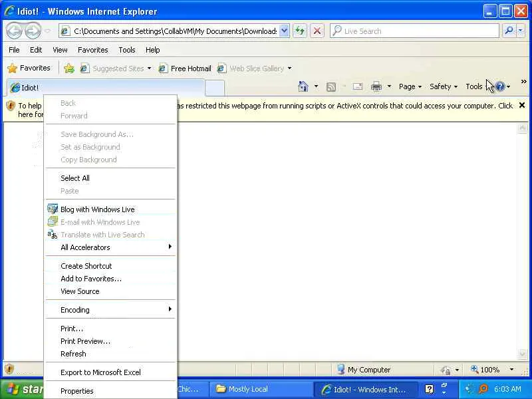Click vertical scrollbar up arrow
Screen dimensions: 532x399
point(523,128)
